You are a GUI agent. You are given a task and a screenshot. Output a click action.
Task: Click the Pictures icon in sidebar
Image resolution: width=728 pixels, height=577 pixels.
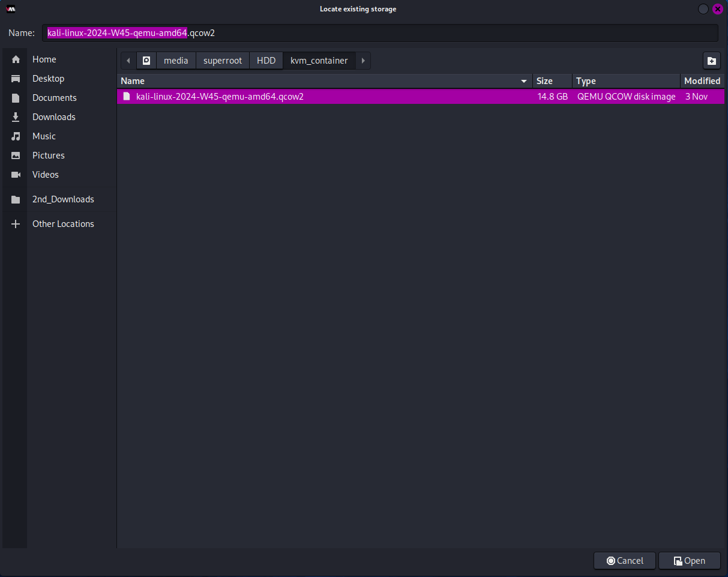click(16, 156)
